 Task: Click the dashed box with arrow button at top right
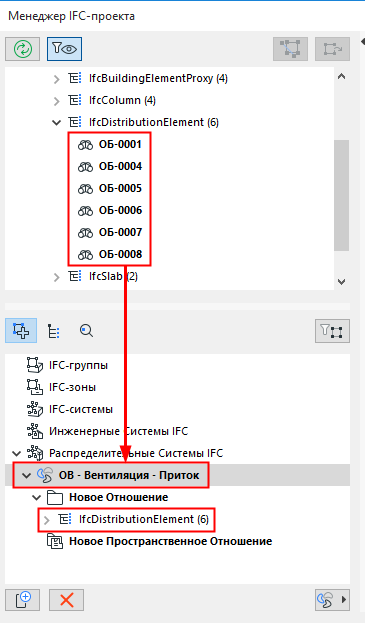(x=332, y=49)
